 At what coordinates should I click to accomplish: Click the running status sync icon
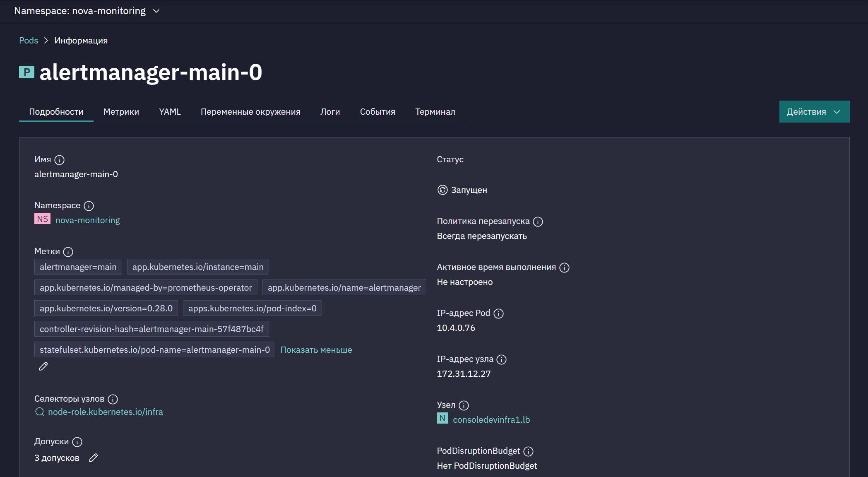pos(442,190)
